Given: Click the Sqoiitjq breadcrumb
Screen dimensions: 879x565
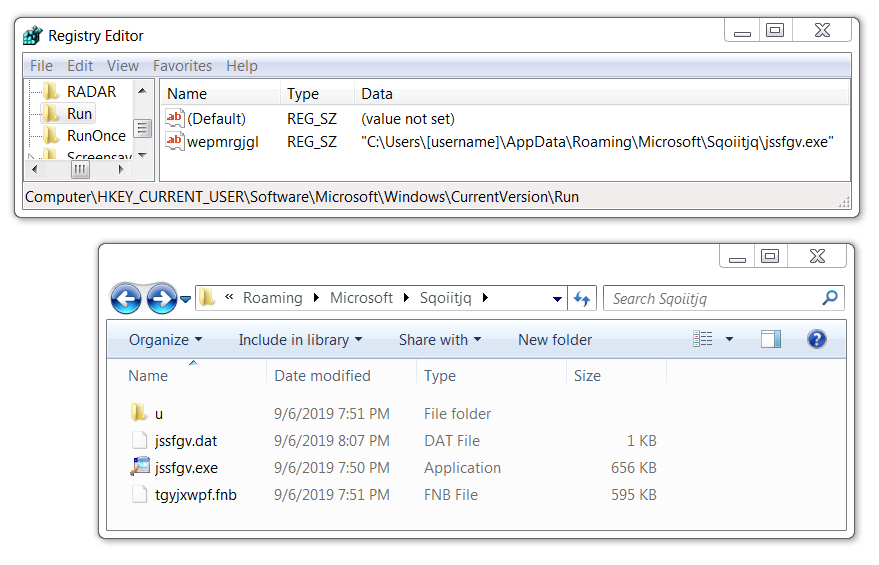Looking at the screenshot, I should pyautogui.click(x=446, y=298).
